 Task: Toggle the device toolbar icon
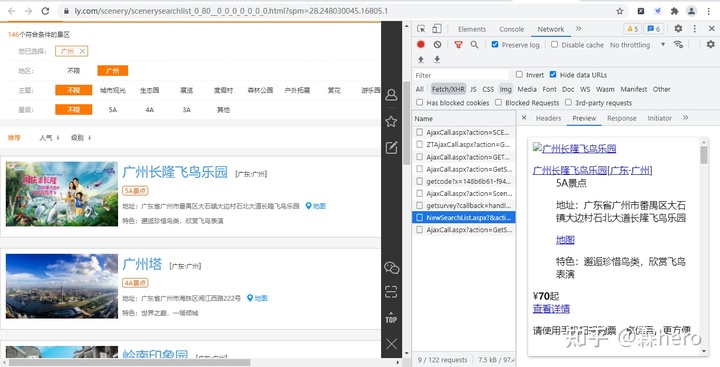[437, 28]
